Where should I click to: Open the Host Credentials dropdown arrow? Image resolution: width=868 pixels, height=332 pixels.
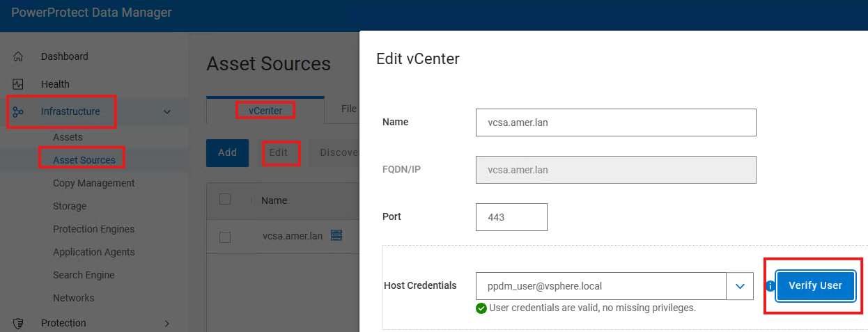click(x=740, y=286)
